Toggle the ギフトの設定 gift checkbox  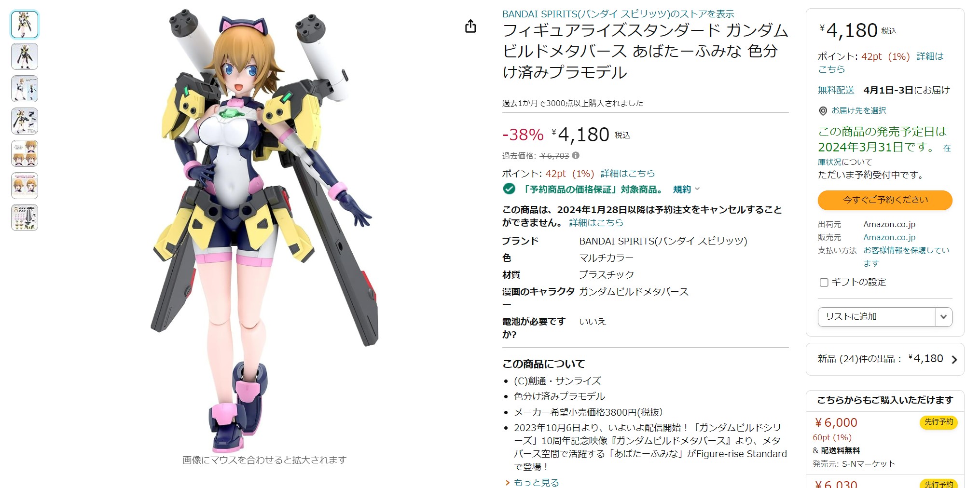point(824,283)
